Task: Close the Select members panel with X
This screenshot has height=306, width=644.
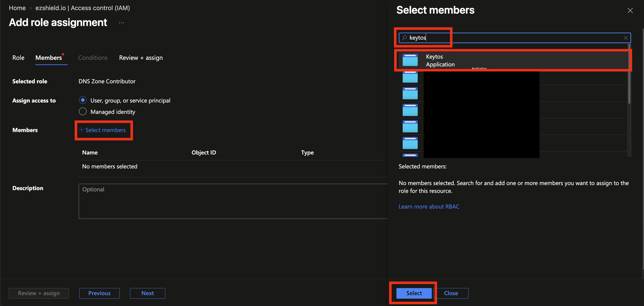Action: [x=630, y=10]
